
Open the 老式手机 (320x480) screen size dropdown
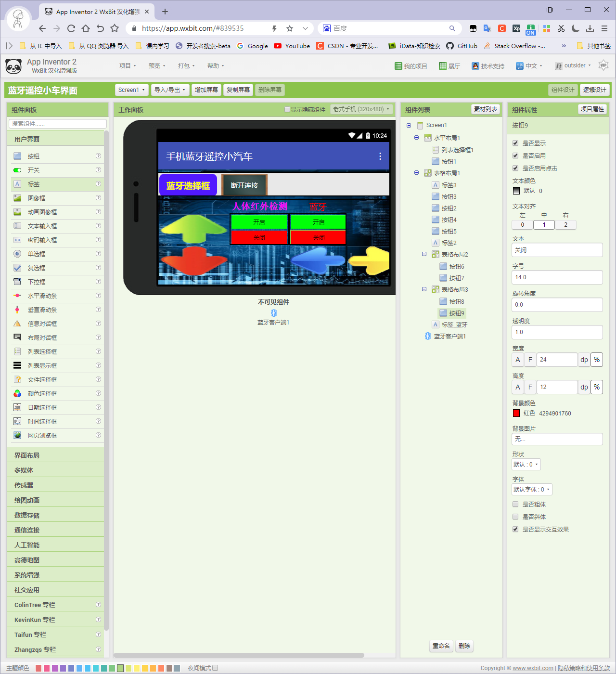(362, 109)
